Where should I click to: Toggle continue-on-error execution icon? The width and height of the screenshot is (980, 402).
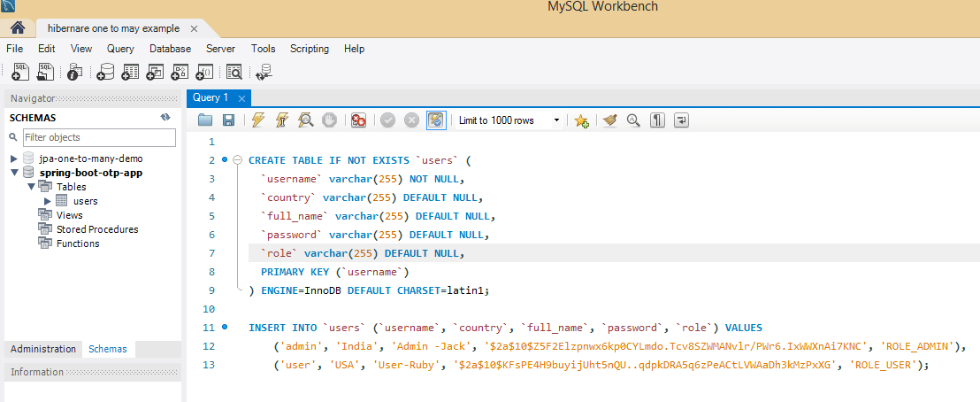pyautogui.click(x=358, y=120)
